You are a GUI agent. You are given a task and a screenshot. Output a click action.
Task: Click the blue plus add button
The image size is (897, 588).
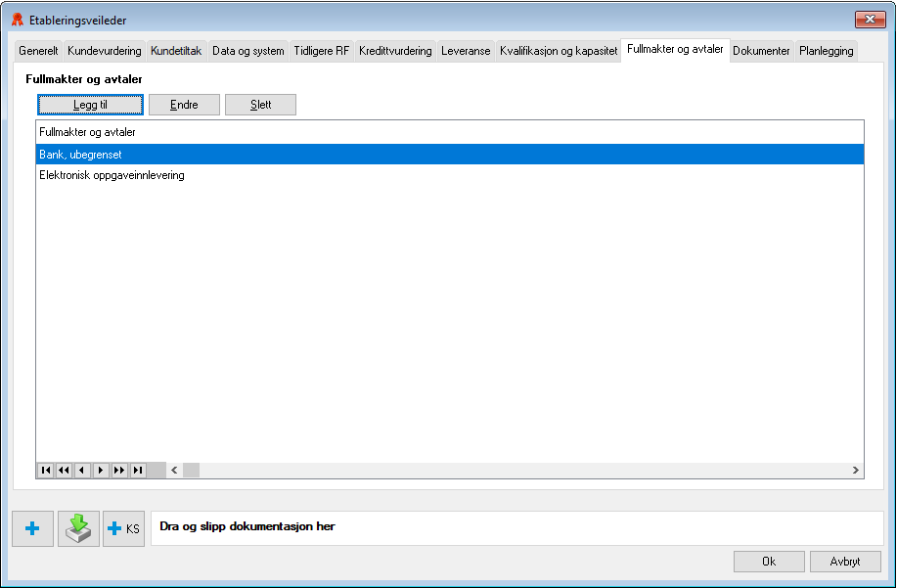[32, 528]
